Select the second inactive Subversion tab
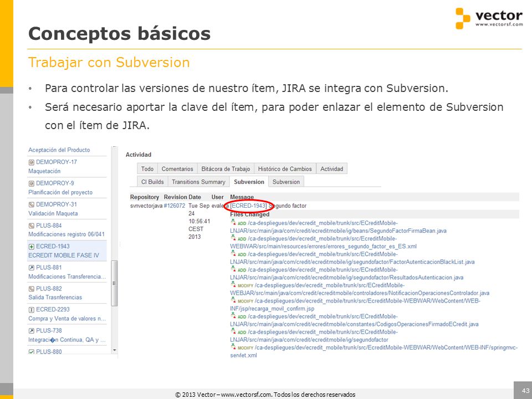The height and width of the screenshot is (399, 532). coord(286,182)
